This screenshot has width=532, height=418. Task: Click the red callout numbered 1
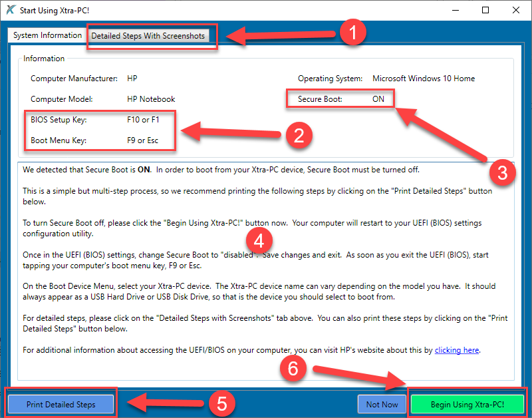355,32
